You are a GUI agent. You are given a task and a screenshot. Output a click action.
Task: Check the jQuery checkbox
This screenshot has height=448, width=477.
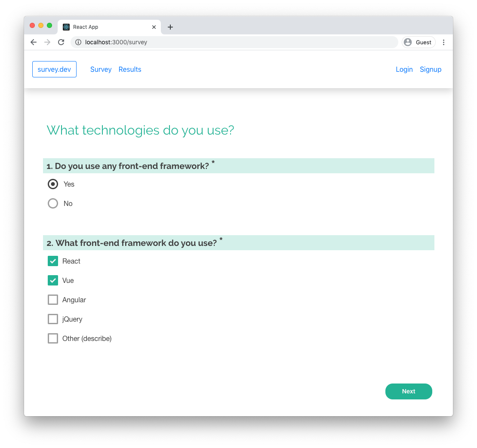[x=52, y=319]
